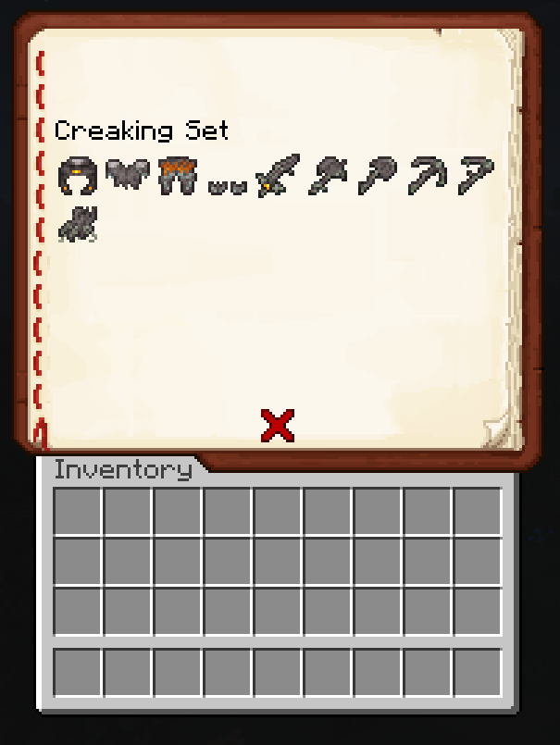Select the Creaking pickaxe icon

pos(428,175)
